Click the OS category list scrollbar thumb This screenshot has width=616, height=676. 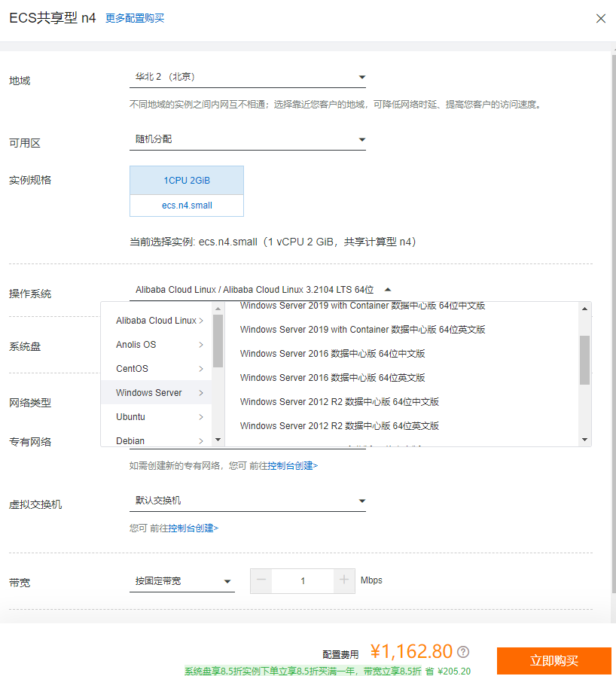pyautogui.click(x=218, y=341)
